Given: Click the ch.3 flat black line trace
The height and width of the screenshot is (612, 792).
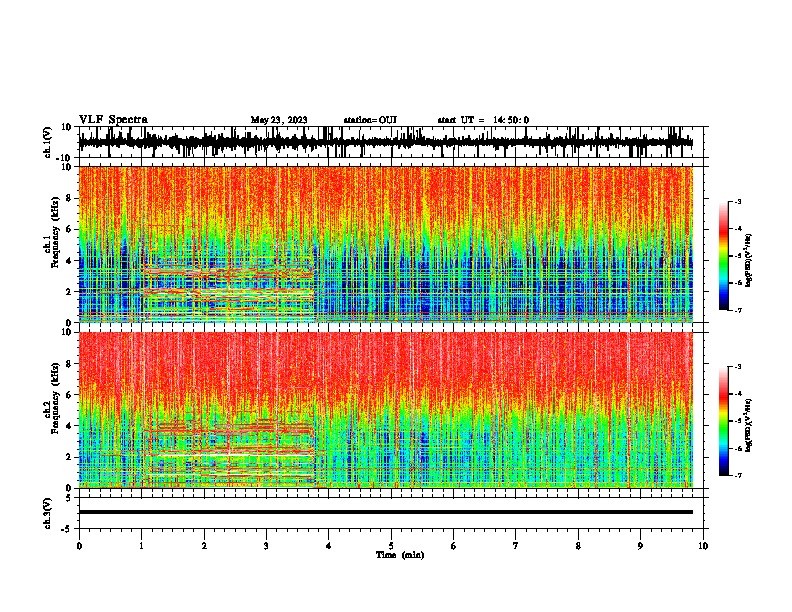Looking at the screenshot, I should click(386, 512).
